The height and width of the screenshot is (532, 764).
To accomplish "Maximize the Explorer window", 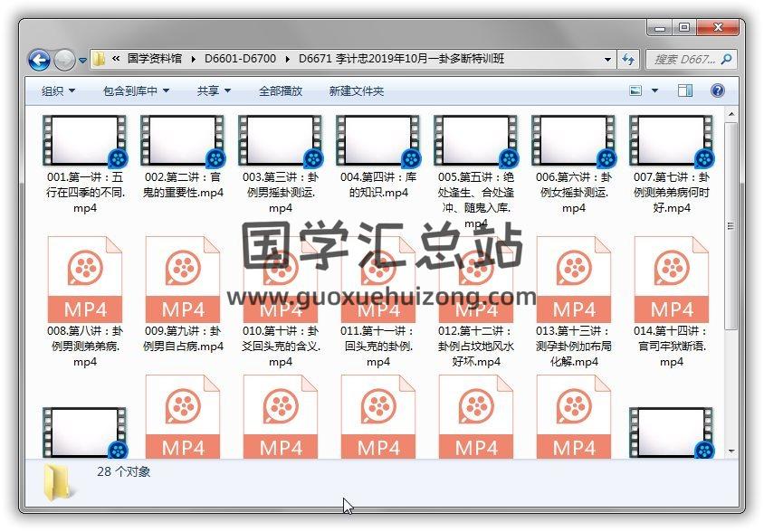I will [x=684, y=28].
